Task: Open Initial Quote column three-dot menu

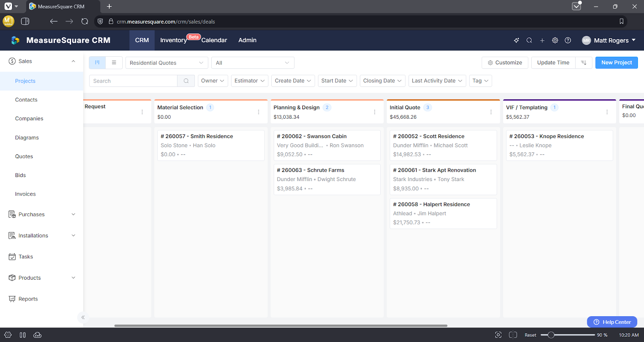Action: [491, 112]
